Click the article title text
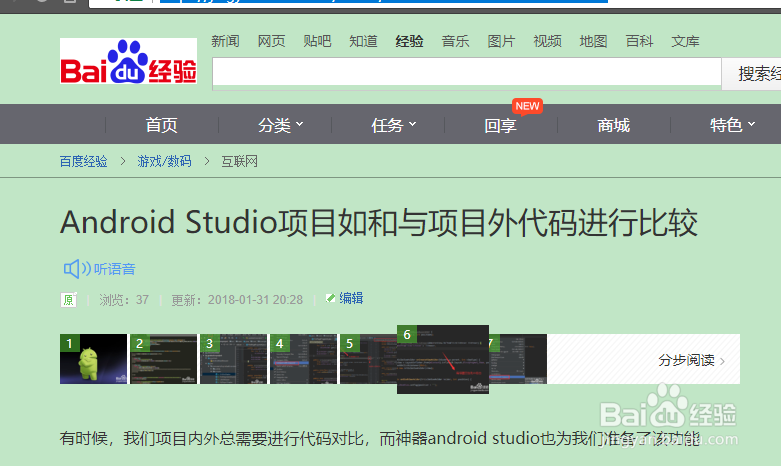Image resolution: width=781 pixels, height=466 pixels. coord(379,222)
